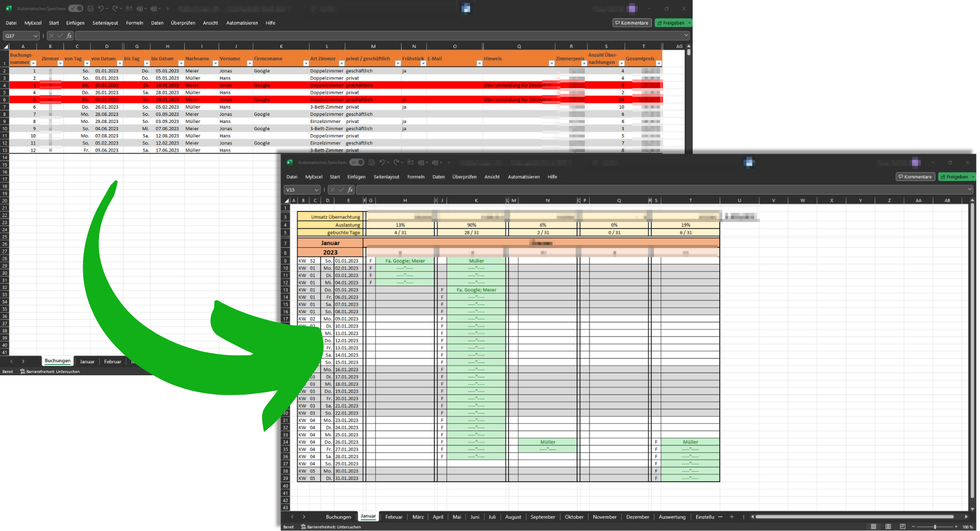
Task: Click the next-sheet arrow in the front window
Action: tap(304, 517)
